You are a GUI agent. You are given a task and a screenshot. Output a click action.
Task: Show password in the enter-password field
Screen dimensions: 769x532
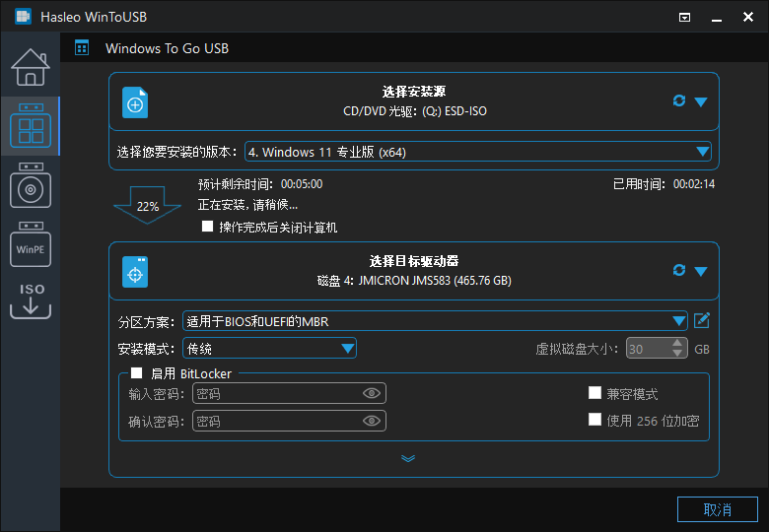point(372,393)
